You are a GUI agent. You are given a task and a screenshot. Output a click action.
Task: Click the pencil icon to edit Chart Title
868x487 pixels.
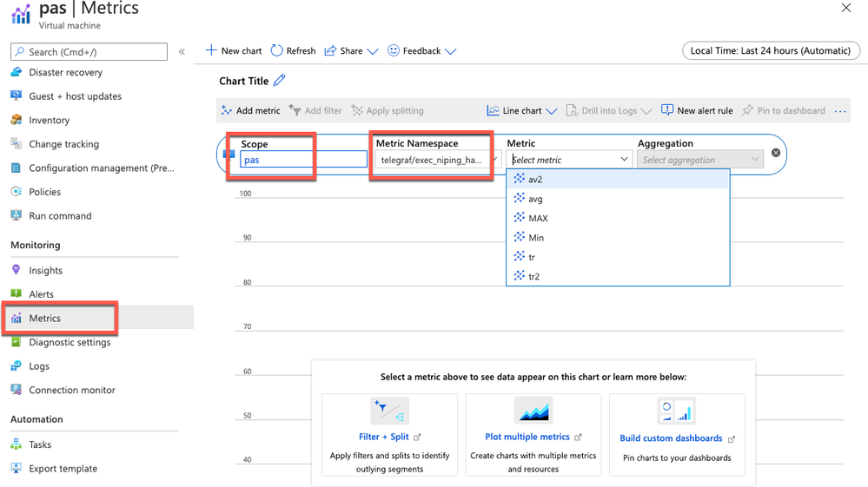pos(280,80)
